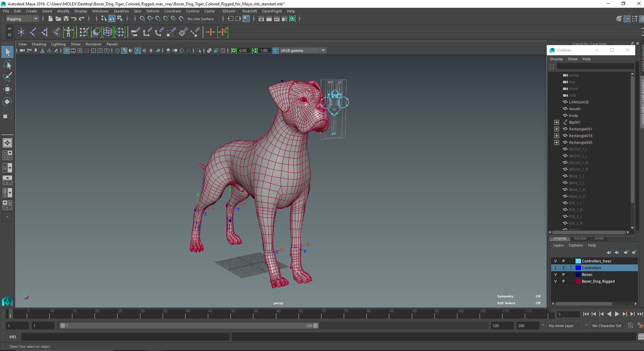Click the Create Joint shelf icon

[33, 32]
